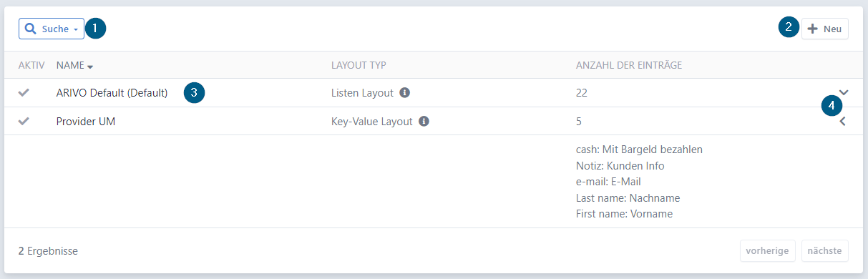Viewport: 868px width, 279px height.
Task: Collapse the ARIVO Default row chevron
Action: pyautogui.click(x=844, y=92)
